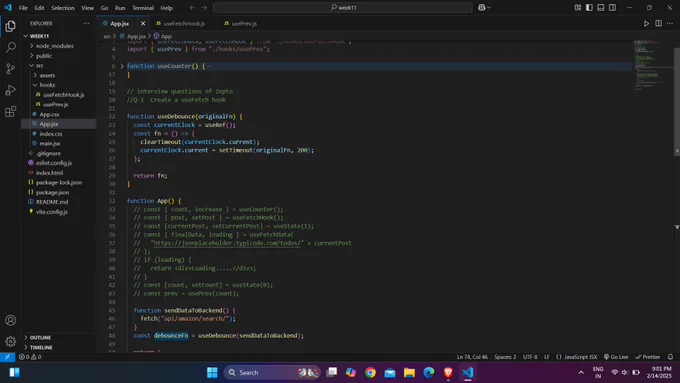
Task: Open the Extensions view
Action: (x=10, y=111)
